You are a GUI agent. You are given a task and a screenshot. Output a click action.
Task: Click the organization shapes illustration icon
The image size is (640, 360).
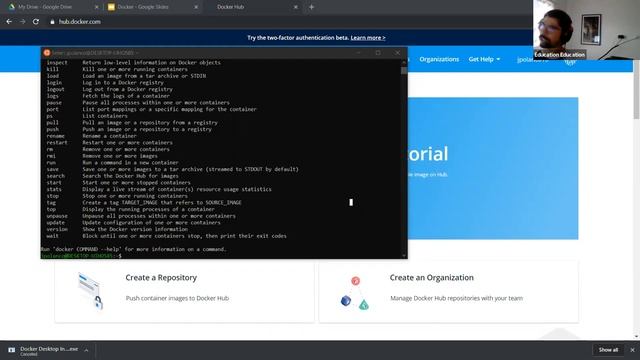[x=355, y=293]
